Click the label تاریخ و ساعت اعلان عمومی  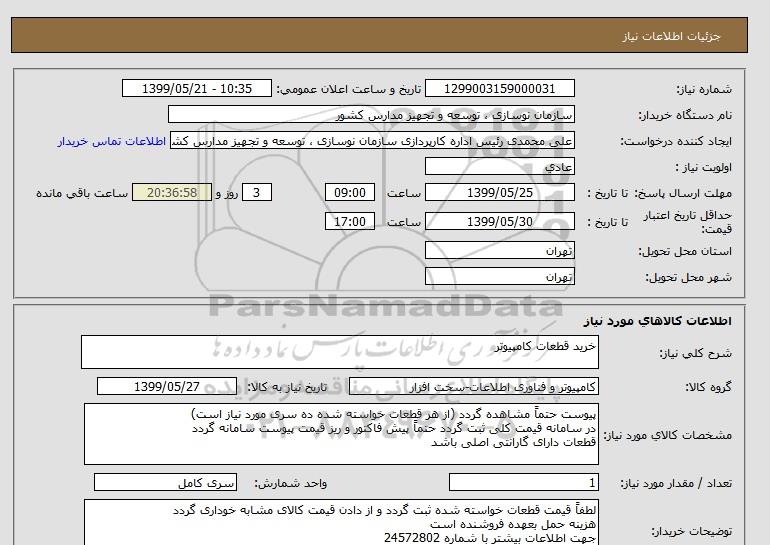[x=349, y=89]
